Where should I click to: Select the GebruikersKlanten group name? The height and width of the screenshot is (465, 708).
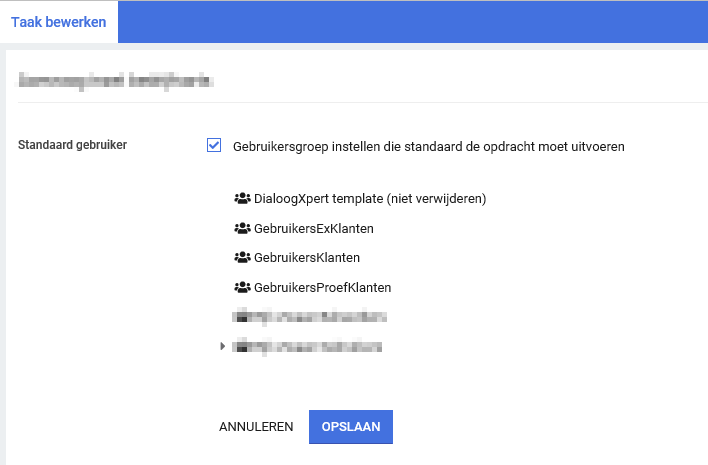[307, 258]
